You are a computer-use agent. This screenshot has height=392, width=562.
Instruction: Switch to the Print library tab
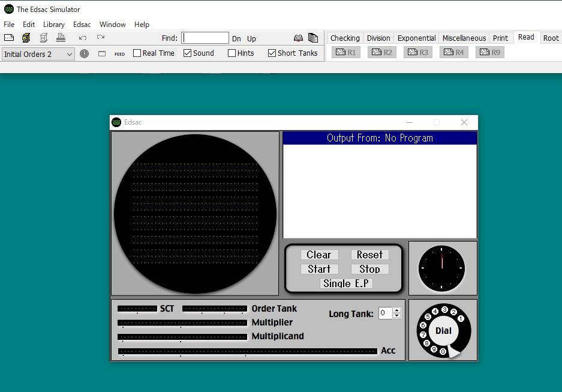click(500, 38)
